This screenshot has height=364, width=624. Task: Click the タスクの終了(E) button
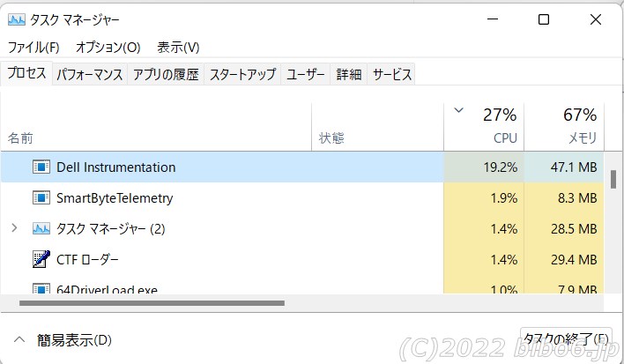(566, 339)
